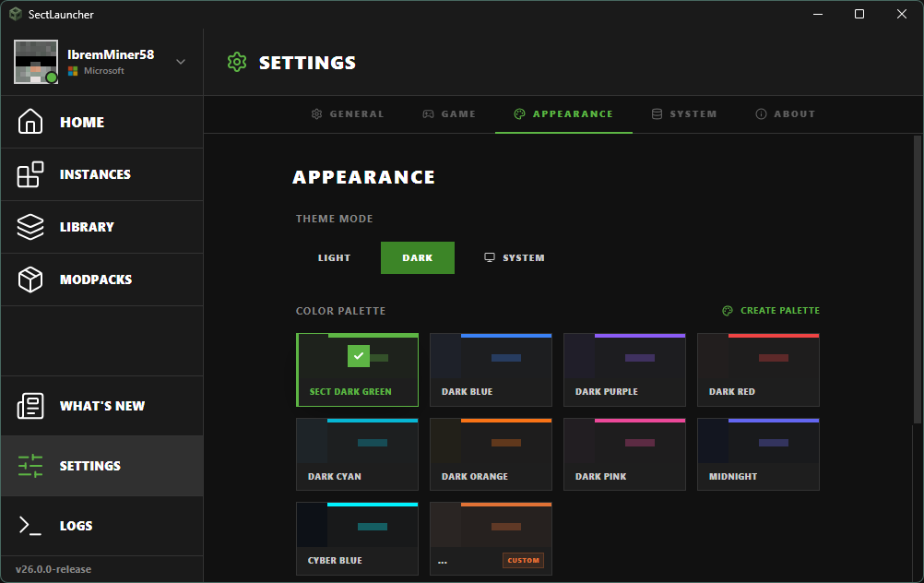Click Create Palette link
Image resolution: width=924 pixels, height=583 pixels.
[x=771, y=311]
